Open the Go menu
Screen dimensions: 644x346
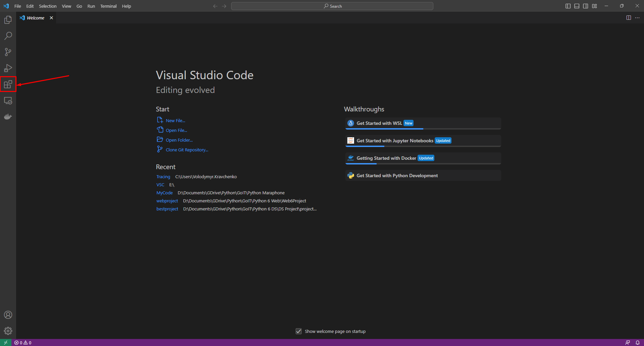point(79,6)
